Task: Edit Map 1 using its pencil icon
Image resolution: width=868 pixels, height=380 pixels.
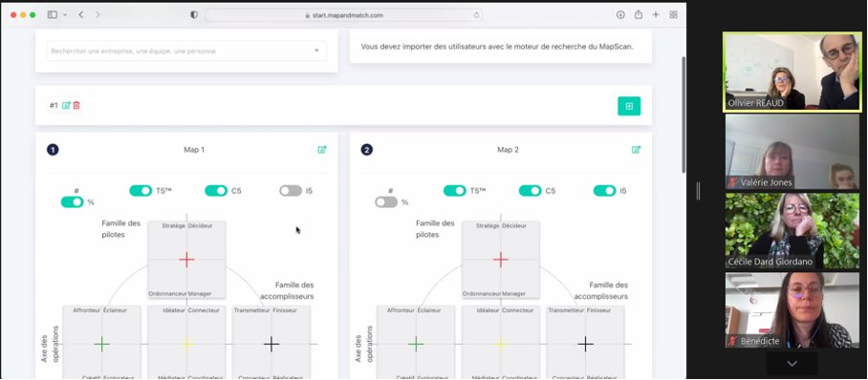Action: point(322,149)
